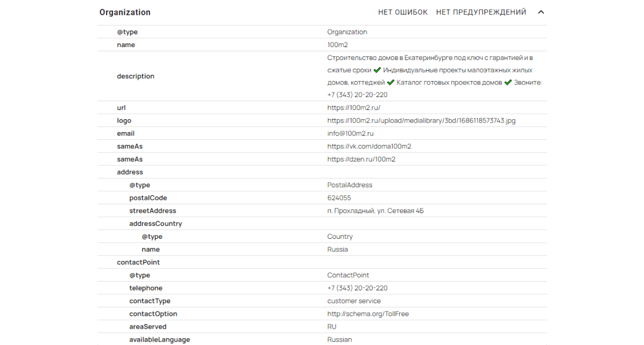Image resolution: width=644 pixels, height=345 pixels.
Task: Click the НЕТ ОШИБОК label
Action: tap(403, 12)
